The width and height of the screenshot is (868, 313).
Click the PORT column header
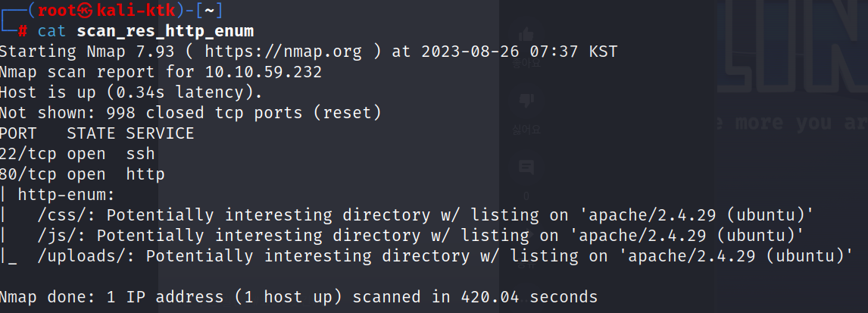(18, 133)
